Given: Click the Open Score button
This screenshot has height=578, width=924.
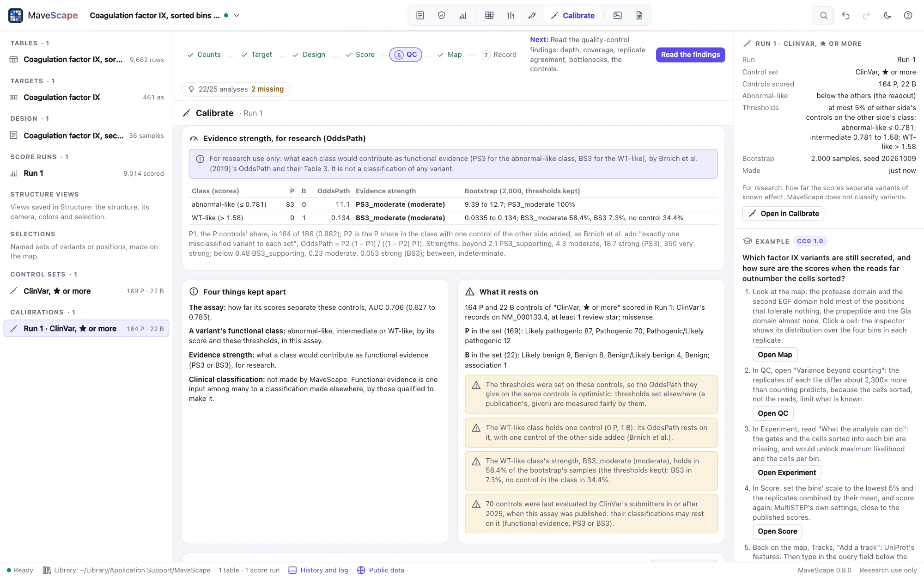Looking at the screenshot, I should (777, 531).
